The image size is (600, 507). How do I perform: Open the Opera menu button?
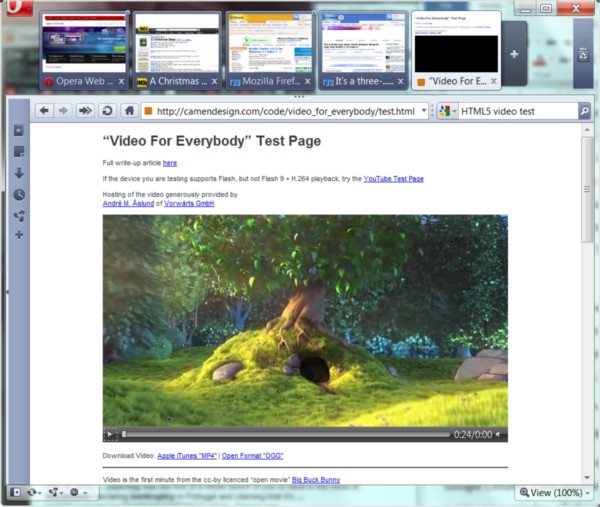pos(18,7)
